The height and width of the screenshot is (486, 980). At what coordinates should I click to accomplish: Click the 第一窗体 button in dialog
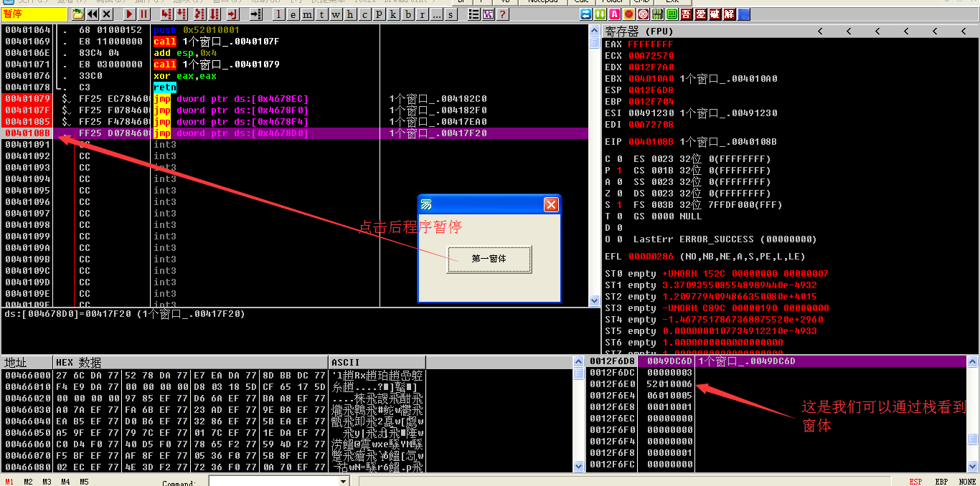tap(489, 259)
